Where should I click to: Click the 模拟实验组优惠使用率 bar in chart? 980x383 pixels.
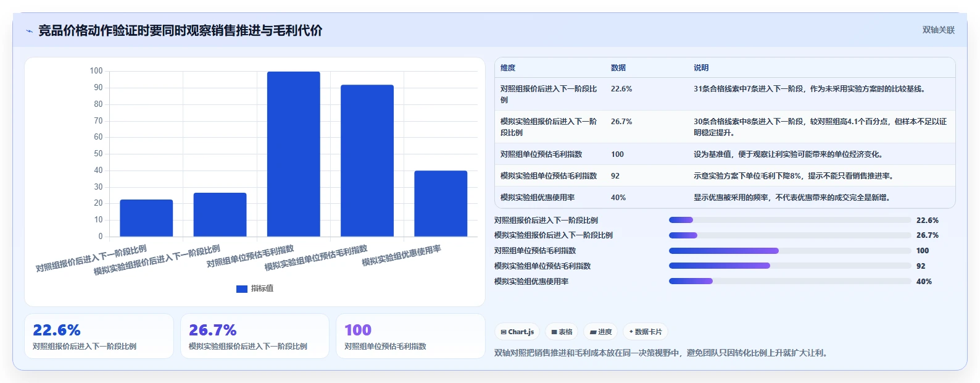coord(441,204)
